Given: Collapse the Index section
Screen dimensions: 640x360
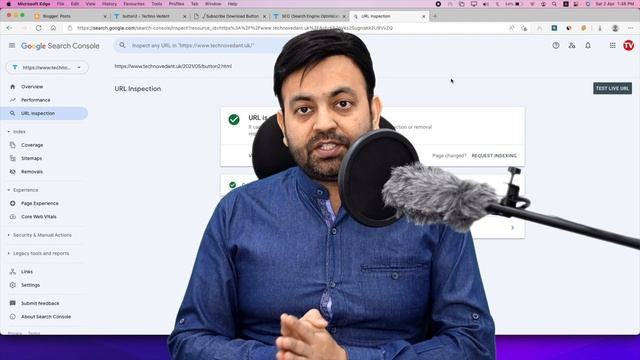Looking at the screenshot, I should pos(9,132).
